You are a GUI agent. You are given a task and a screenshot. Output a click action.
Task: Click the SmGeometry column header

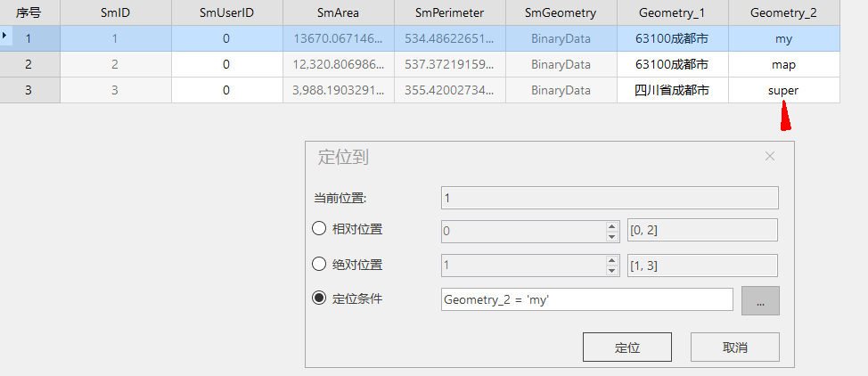pos(561,12)
